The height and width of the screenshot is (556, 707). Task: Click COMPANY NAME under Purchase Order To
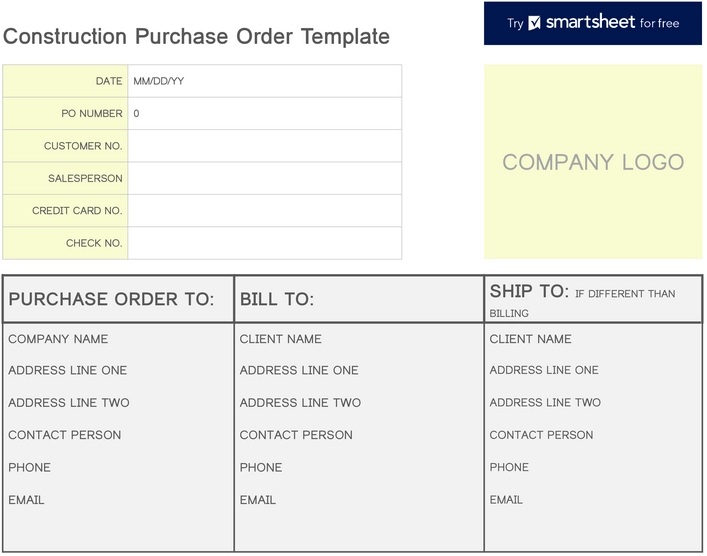coord(58,339)
